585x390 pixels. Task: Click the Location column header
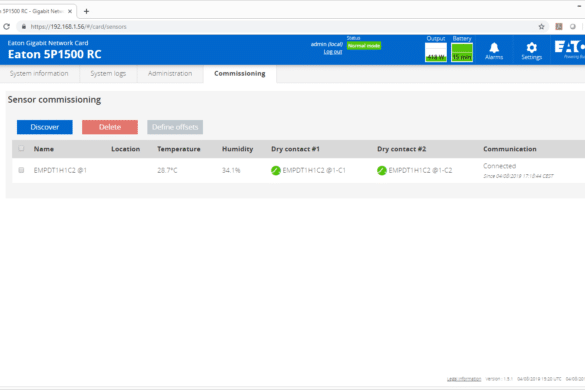[x=125, y=149]
